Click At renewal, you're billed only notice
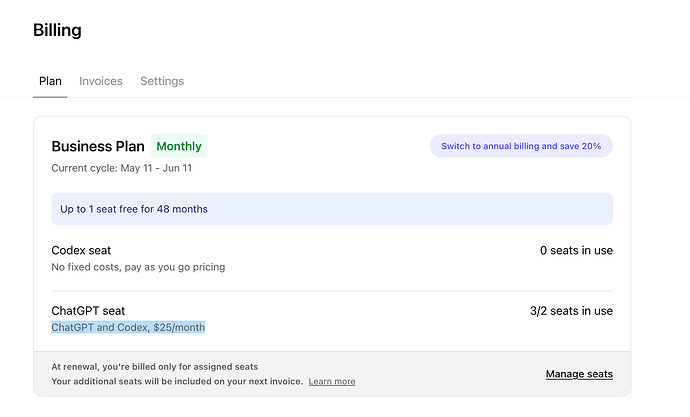 pyautogui.click(x=154, y=367)
